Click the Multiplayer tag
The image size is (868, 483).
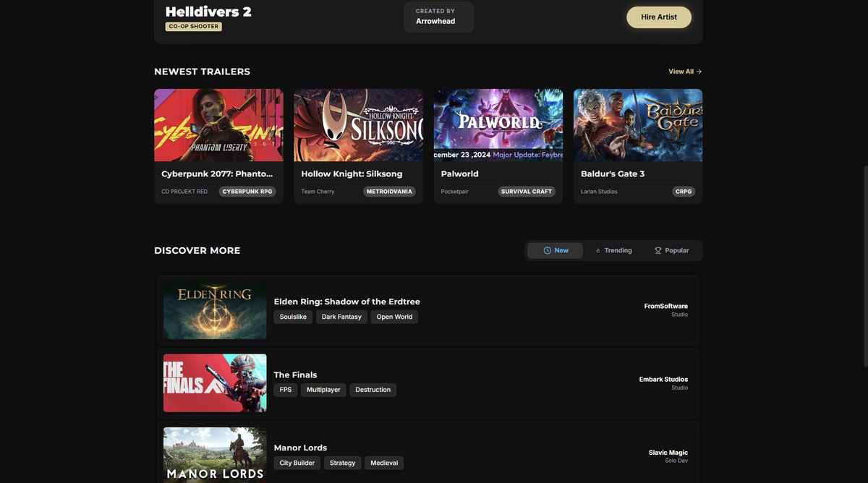point(323,390)
